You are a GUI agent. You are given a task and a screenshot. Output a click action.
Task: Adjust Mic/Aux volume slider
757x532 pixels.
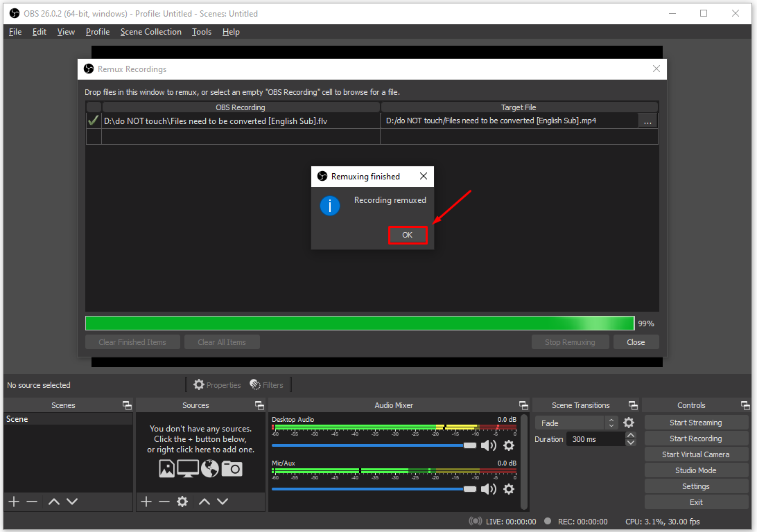coord(374,489)
